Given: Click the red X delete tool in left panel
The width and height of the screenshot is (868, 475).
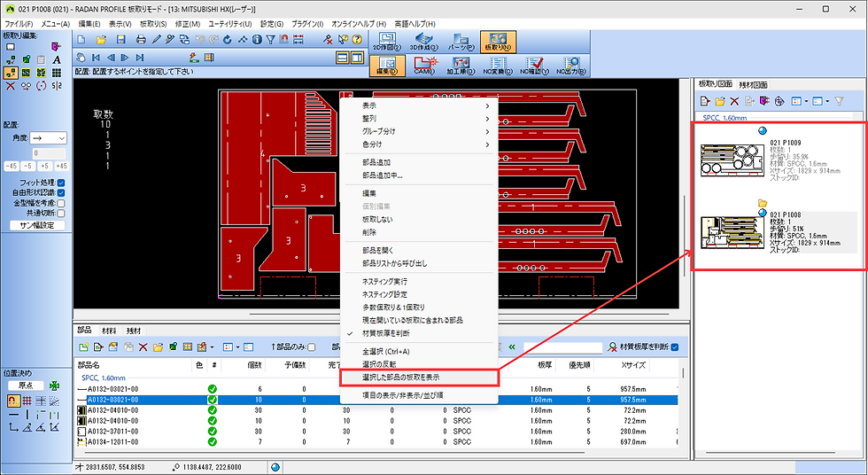Looking at the screenshot, I should click(x=10, y=86).
